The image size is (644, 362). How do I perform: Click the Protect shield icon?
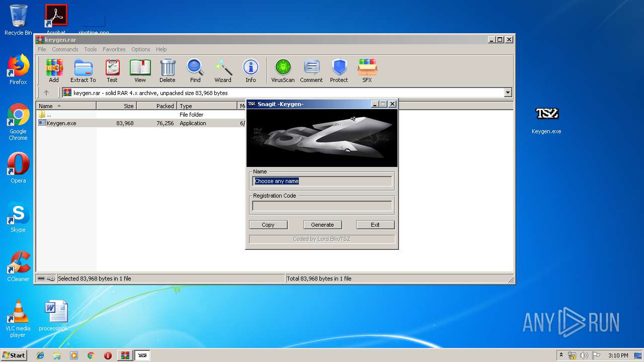coord(339,70)
